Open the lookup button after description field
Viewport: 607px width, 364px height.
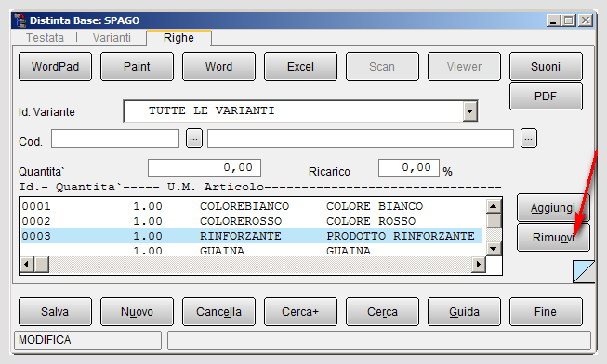pos(529,138)
